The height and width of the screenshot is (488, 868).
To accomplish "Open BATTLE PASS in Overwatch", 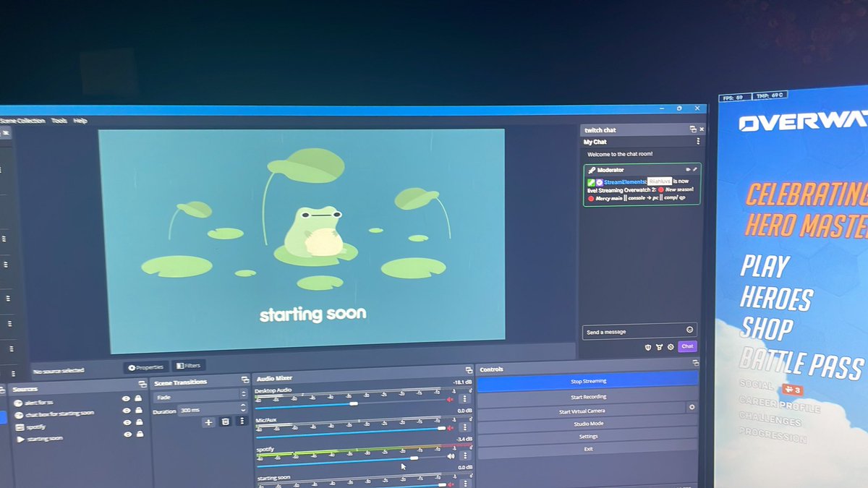I will tap(801, 363).
